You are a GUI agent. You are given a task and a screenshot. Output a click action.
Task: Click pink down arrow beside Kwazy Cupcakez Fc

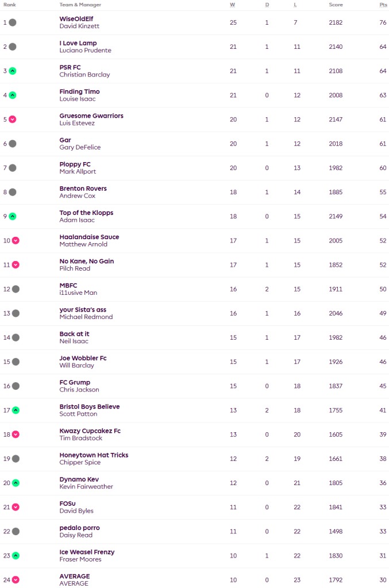coord(16,435)
